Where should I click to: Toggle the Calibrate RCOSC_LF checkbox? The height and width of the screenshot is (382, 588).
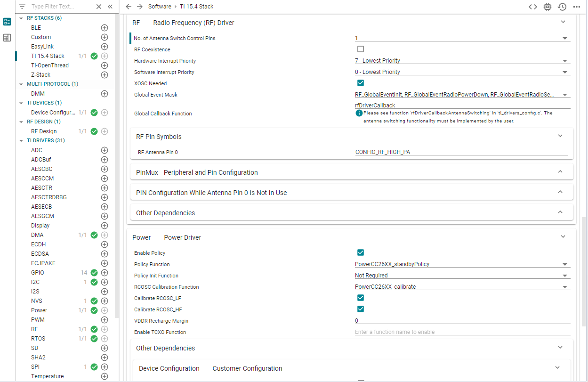pyautogui.click(x=361, y=298)
